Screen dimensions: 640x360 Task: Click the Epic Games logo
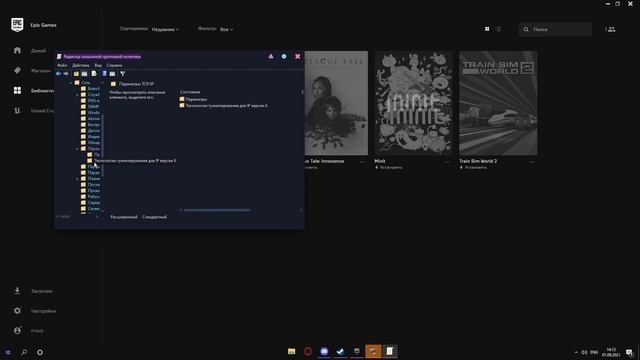[x=17, y=25]
